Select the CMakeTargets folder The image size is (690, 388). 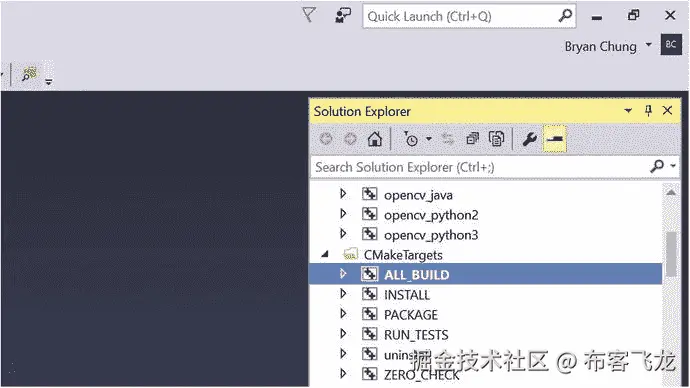[x=403, y=255]
